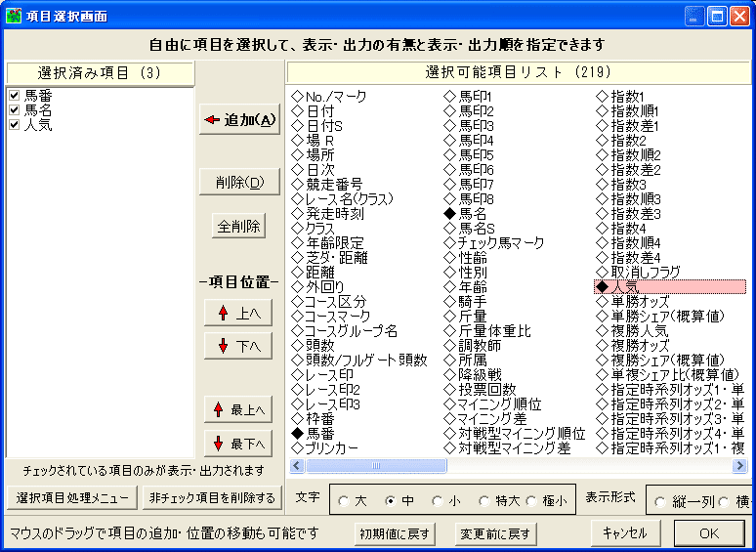This screenshot has width=756, height=552.
Task: Select the 取消しフラグ item
Action: click(639, 273)
